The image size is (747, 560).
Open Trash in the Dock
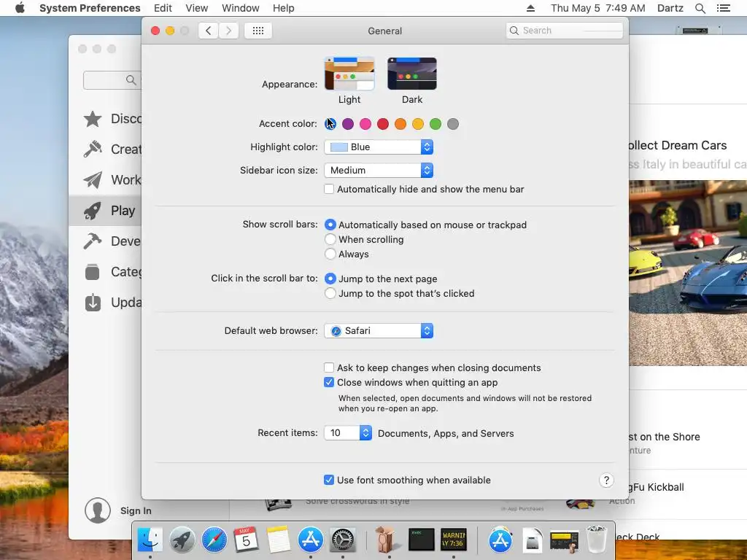(x=596, y=540)
